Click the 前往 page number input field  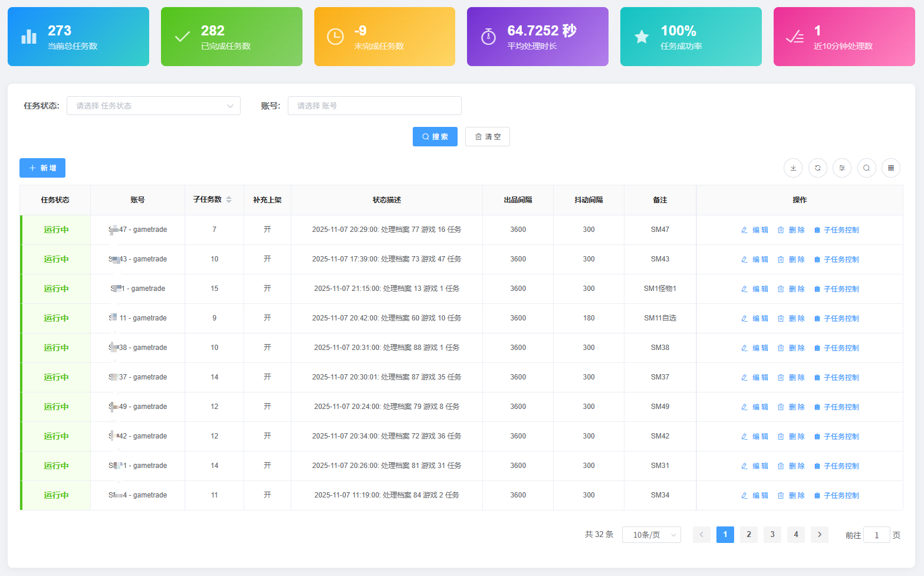877,535
